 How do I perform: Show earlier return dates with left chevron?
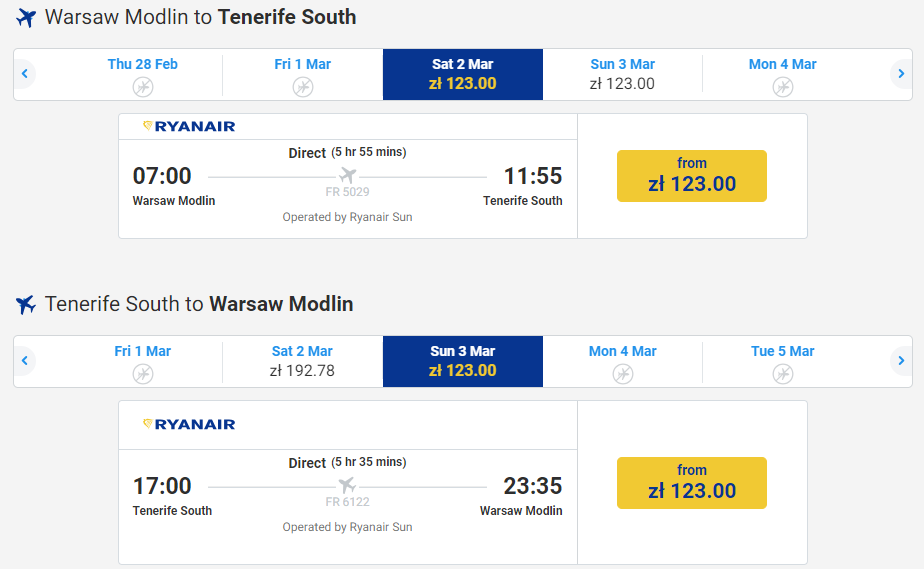click(25, 360)
